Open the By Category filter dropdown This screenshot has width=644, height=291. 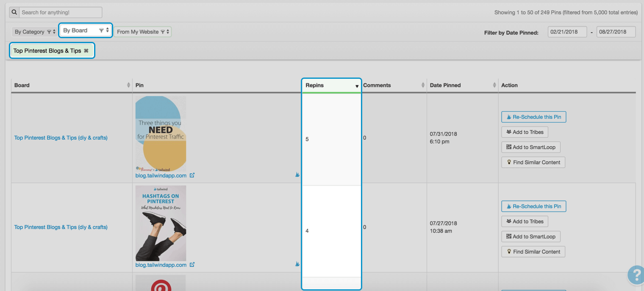pyautogui.click(x=35, y=32)
